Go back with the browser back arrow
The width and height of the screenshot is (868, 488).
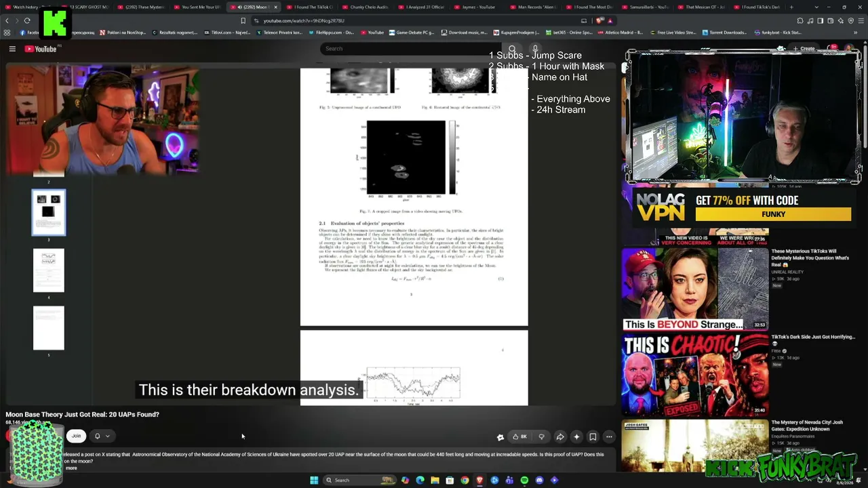coord(7,20)
